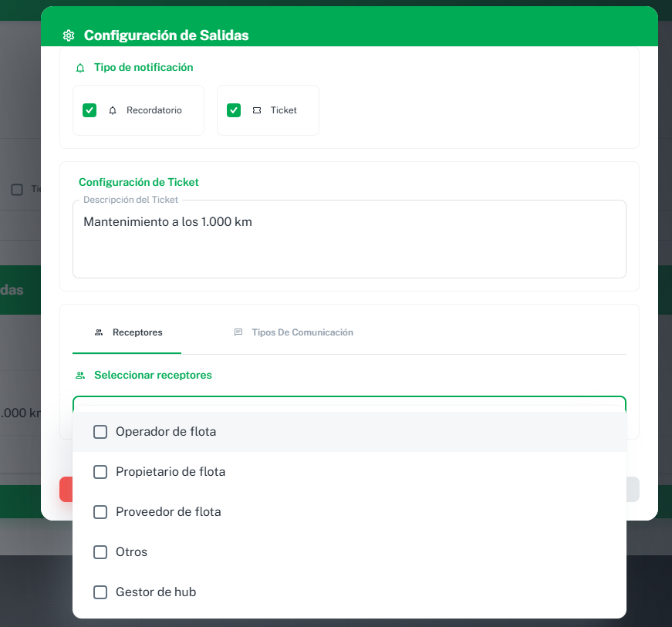The height and width of the screenshot is (627, 672).
Task: Enable the Gestor de hub checkbox
Action: point(100,592)
